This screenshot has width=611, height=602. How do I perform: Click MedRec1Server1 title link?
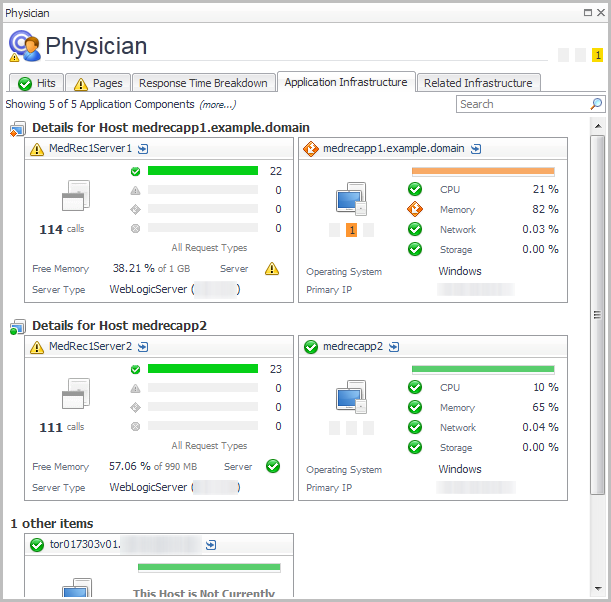point(90,148)
